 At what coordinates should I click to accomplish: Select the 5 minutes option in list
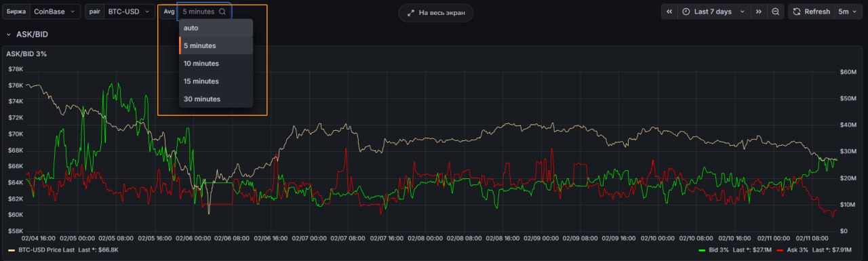[x=216, y=45]
